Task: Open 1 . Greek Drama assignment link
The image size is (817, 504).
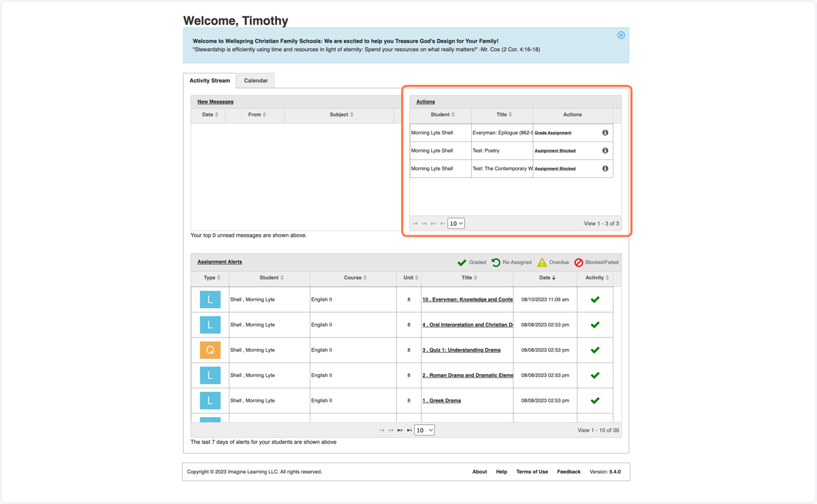Action: click(441, 401)
